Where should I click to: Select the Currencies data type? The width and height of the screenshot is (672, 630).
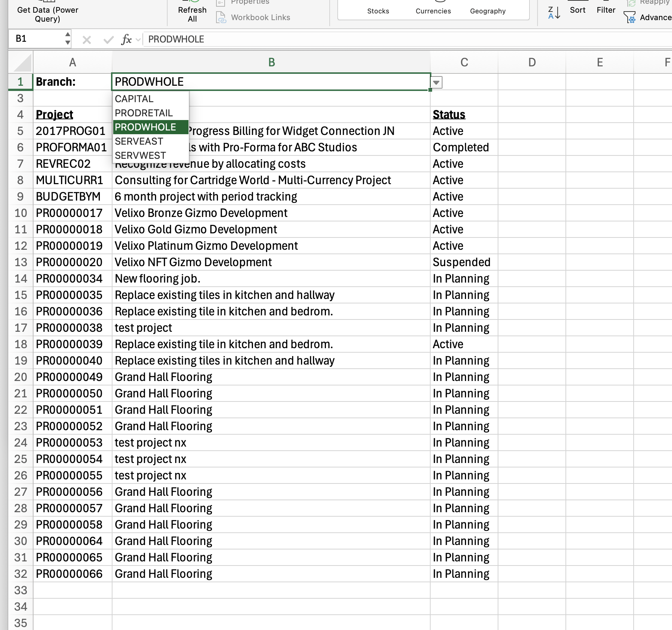(433, 11)
